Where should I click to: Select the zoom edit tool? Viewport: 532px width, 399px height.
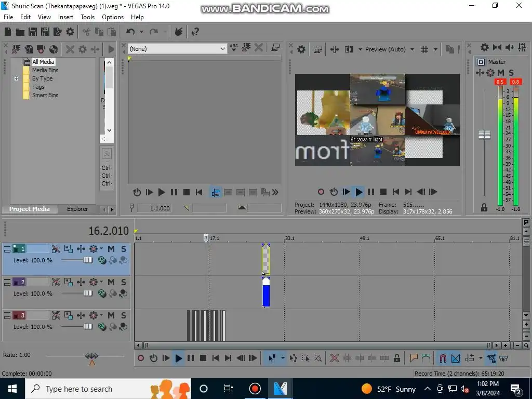[318, 358]
